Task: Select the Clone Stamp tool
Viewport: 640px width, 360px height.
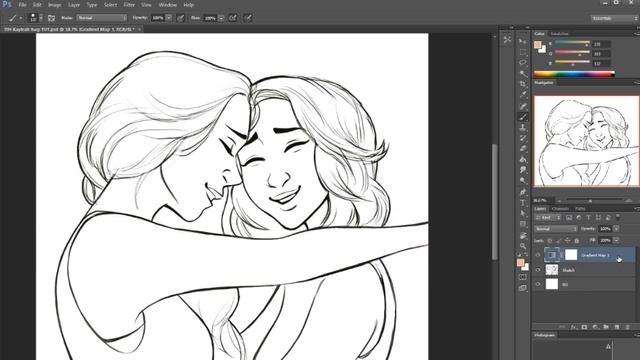Action: (523, 128)
